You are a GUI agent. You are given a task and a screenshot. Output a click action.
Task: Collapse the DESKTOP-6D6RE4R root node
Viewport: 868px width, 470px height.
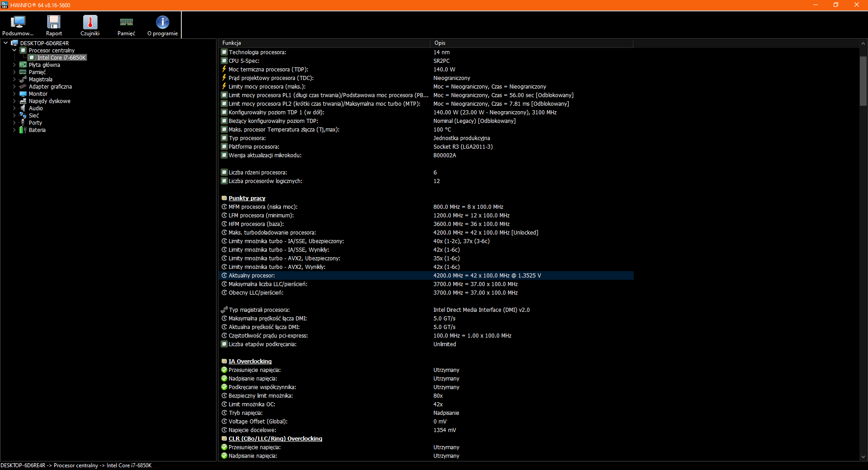(5, 43)
